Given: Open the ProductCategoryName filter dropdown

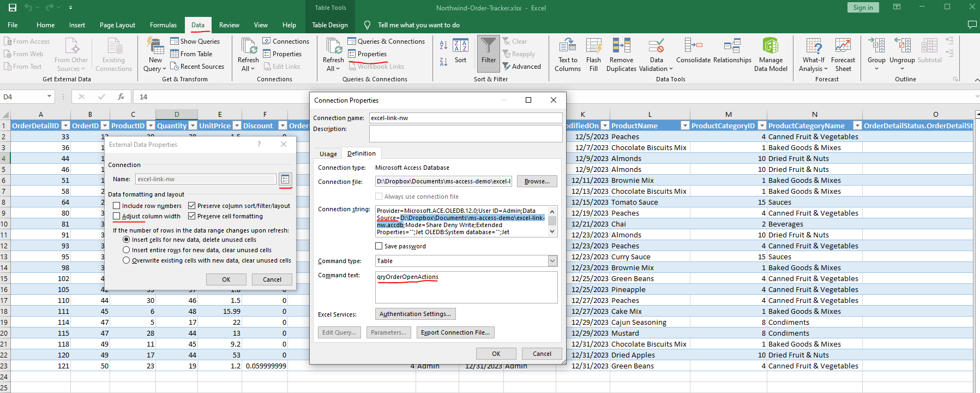Looking at the screenshot, I should pos(857,126).
